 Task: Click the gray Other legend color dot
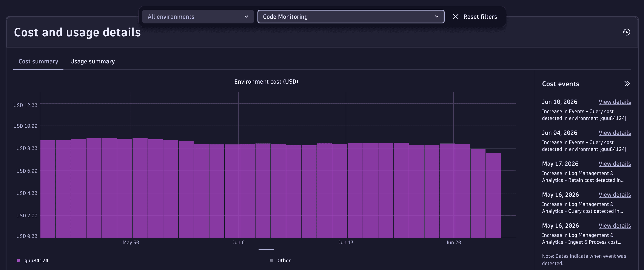(271, 260)
